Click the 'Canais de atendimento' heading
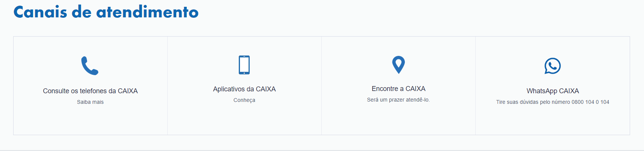Screen dimensions: 644x151 106,12
